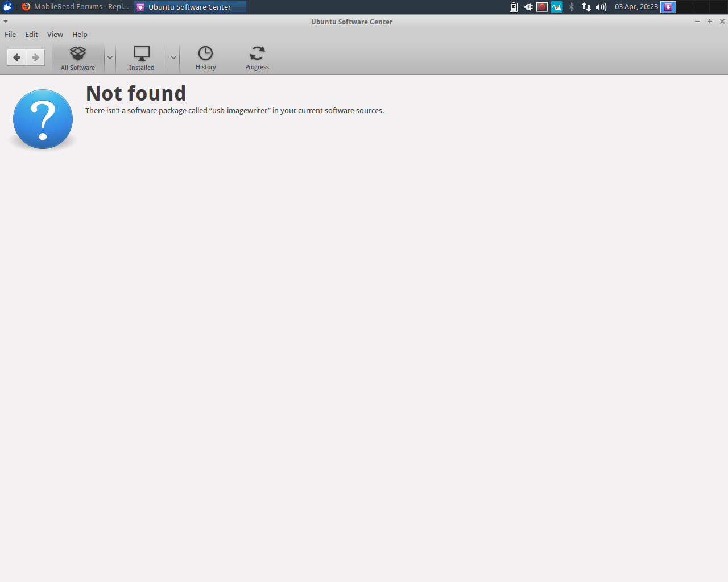Show the Installed software view

tap(142, 58)
